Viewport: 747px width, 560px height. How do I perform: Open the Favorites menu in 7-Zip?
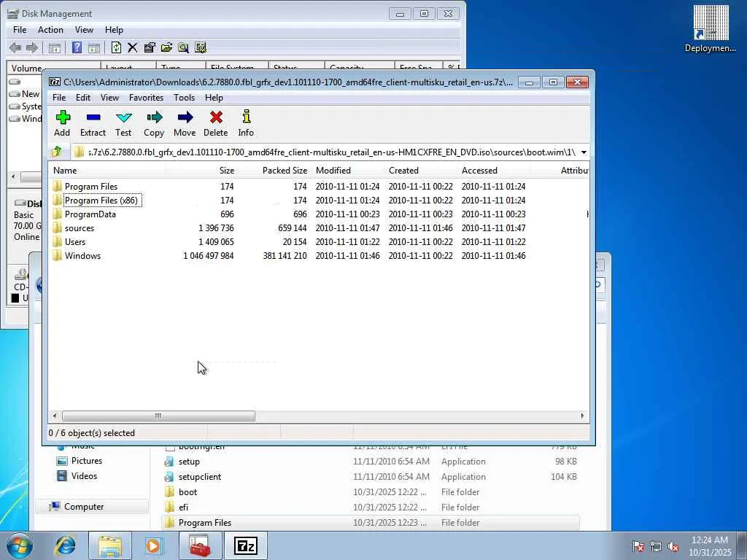[x=146, y=98]
